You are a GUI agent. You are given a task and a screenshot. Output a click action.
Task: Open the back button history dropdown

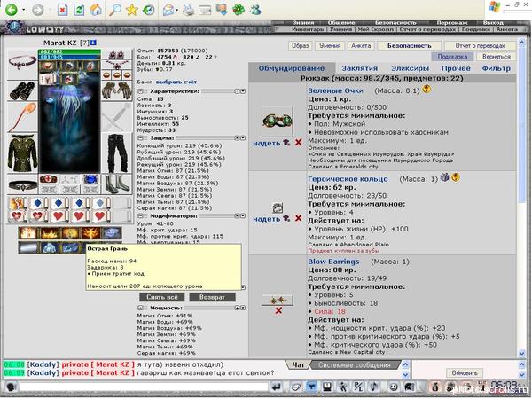[x=23, y=10]
